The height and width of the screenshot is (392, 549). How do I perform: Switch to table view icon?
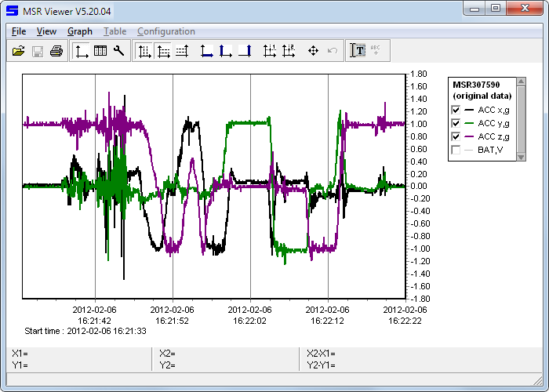(x=100, y=51)
